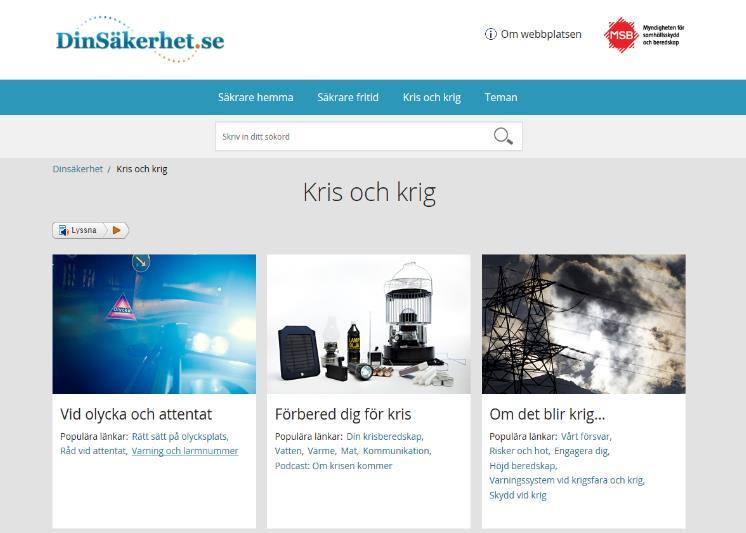Viewport: 746px width, 533px height.
Task: Click the blue emergency lights thumbnail
Action: click(x=154, y=324)
